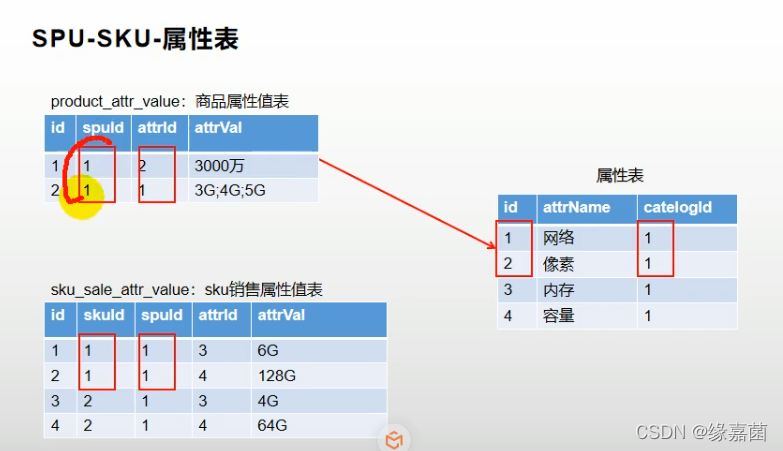Image resolution: width=783 pixels, height=451 pixels.
Task: Select the cell "64G"
Action: [273, 426]
